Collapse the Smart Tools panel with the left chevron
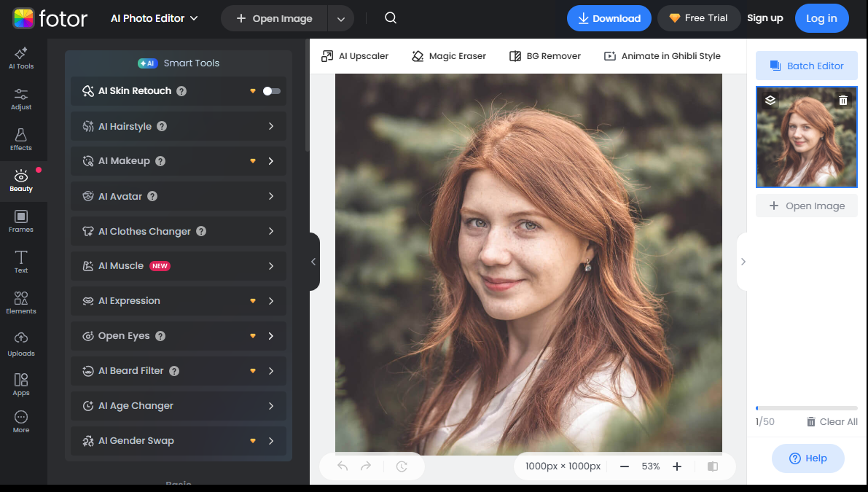868x492 pixels. (313, 261)
